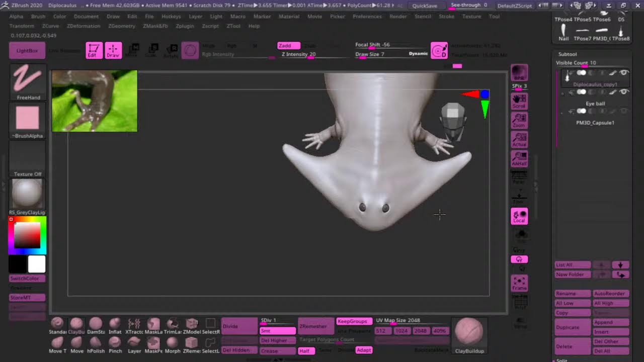The height and width of the screenshot is (362, 644).
Task: Click the SwitchColor button
Action: (27, 279)
